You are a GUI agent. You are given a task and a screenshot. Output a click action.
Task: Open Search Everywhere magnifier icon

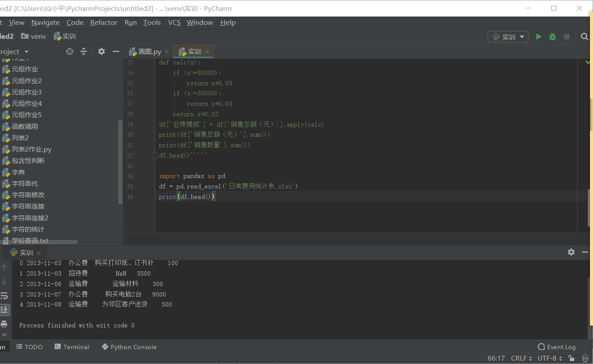[585, 37]
